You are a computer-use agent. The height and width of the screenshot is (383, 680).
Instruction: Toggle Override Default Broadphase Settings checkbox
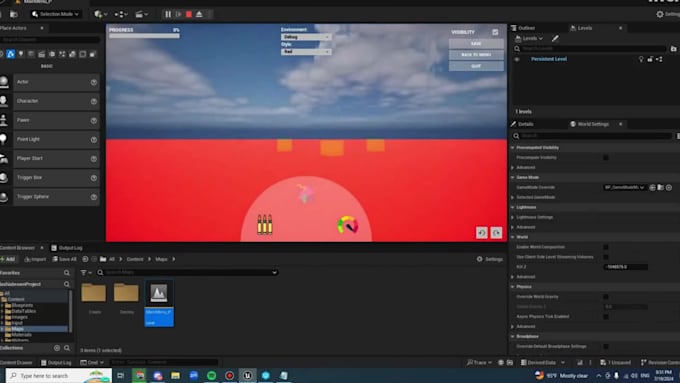tap(606, 347)
